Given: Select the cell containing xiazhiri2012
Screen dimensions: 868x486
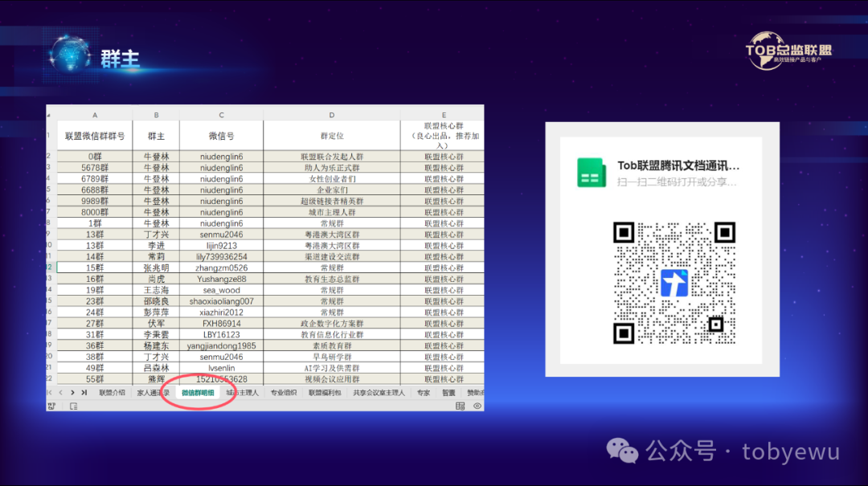Looking at the screenshot, I should tap(222, 312).
